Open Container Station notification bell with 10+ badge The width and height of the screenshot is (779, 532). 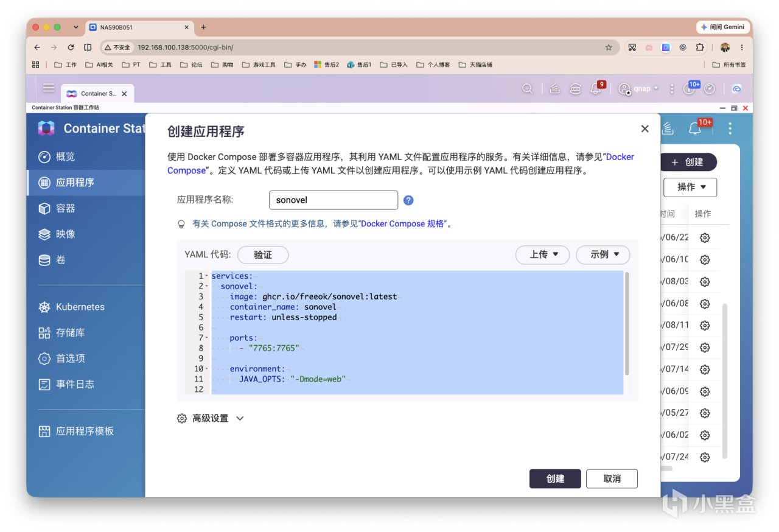(x=695, y=128)
